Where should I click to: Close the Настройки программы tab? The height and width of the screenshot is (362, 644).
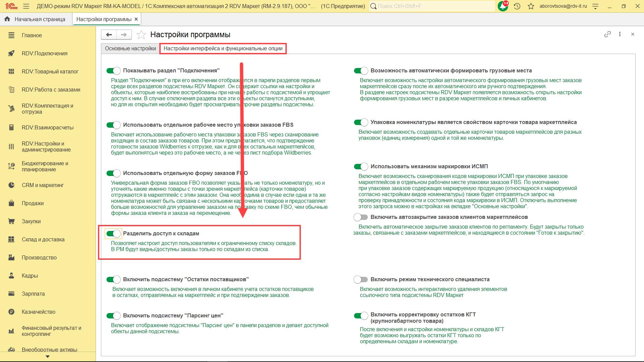point(136,19)
